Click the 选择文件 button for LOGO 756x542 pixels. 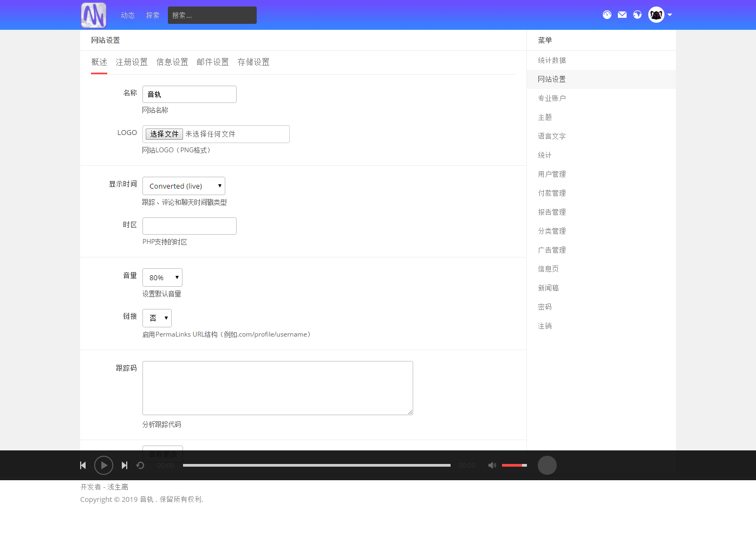[x=164, y=134]
